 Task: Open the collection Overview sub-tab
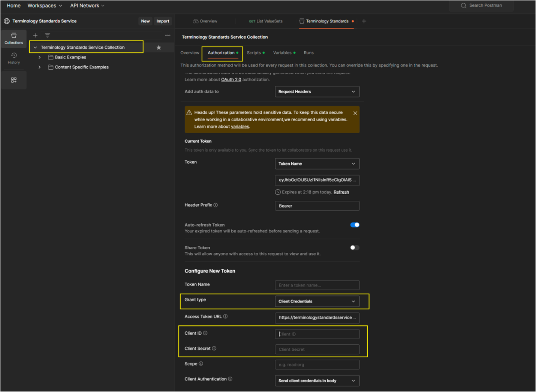190,53
